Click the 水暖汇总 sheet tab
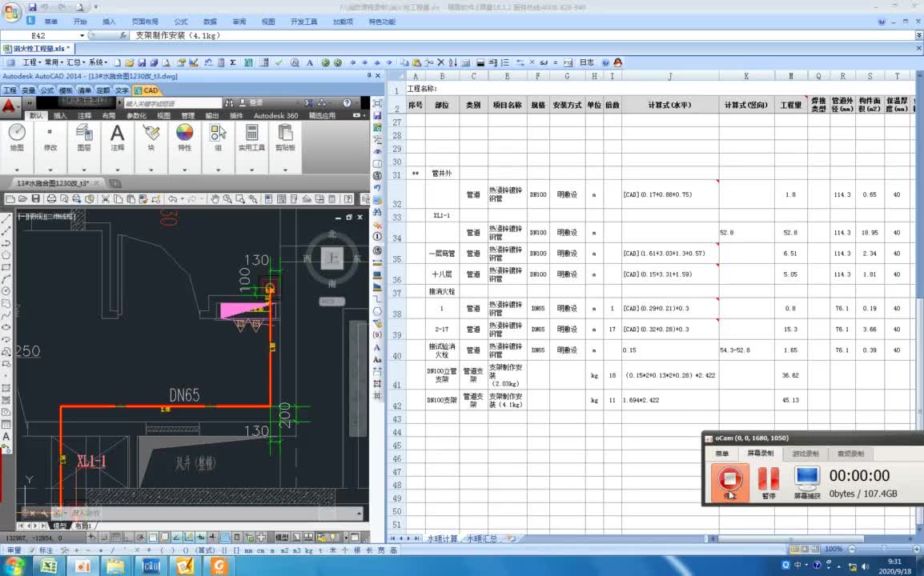 pyautogui.click(x=483, y=538)
